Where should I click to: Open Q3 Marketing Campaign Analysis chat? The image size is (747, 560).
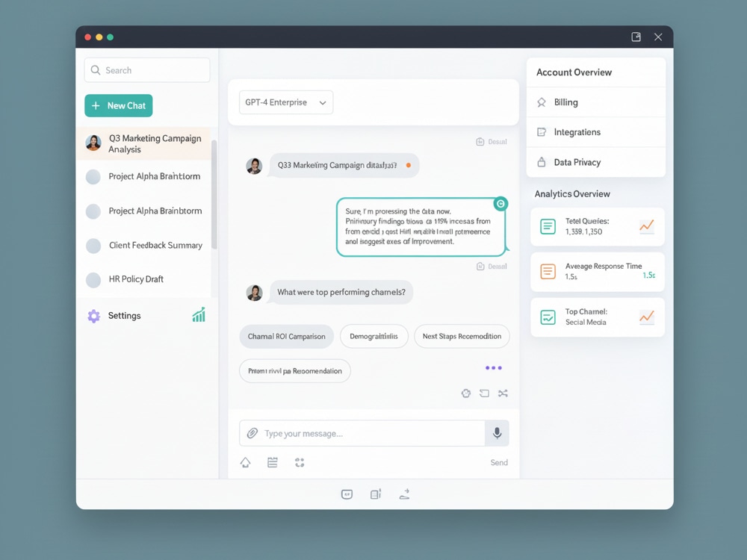click(x=143, y=143)
